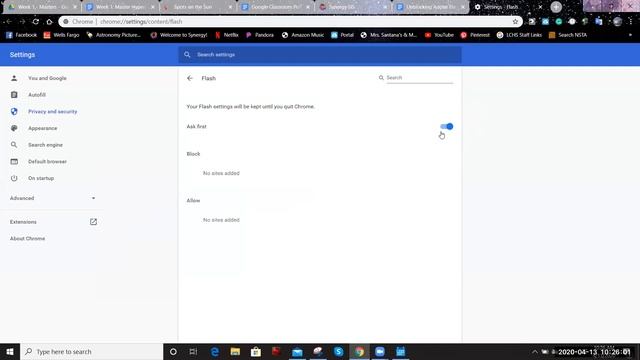Show hidden system tray icons
The image size is (640, 360).
tap(534, 351)
